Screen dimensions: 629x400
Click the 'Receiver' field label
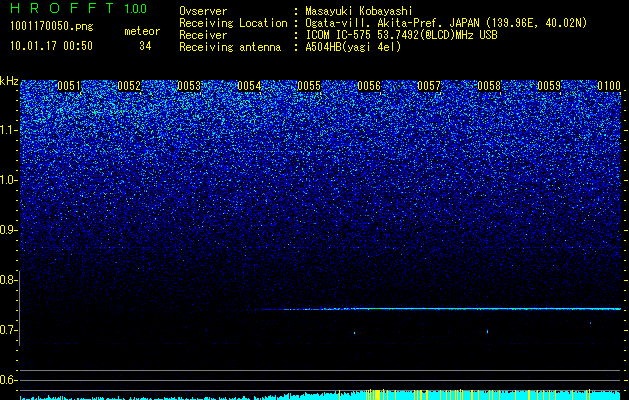[203, 35]
